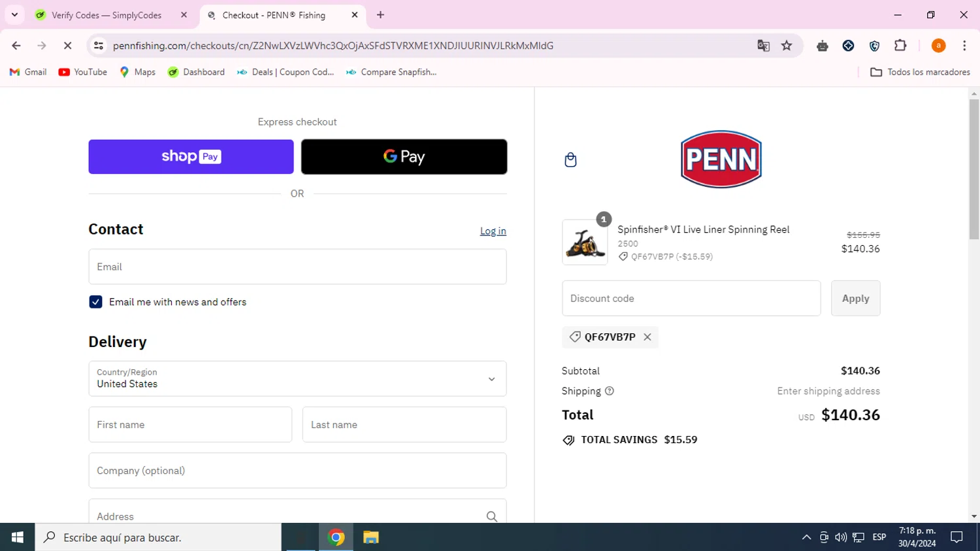This screenshot has height=551, width=980.
Task: Apply the discount code
Action: pyautogui.click(x=855, y=299)
